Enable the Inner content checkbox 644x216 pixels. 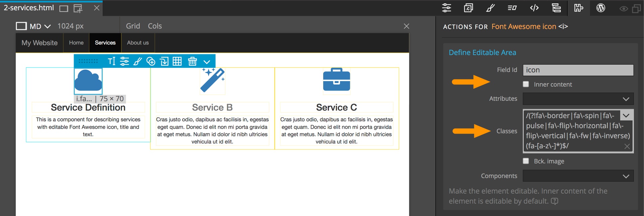click(526, 84)
